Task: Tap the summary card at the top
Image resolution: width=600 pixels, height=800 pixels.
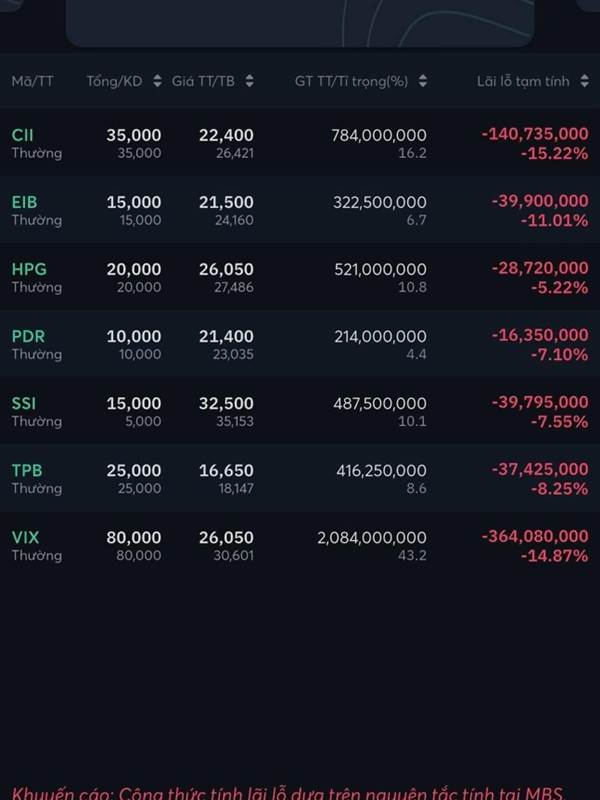Action: (300, 22)
